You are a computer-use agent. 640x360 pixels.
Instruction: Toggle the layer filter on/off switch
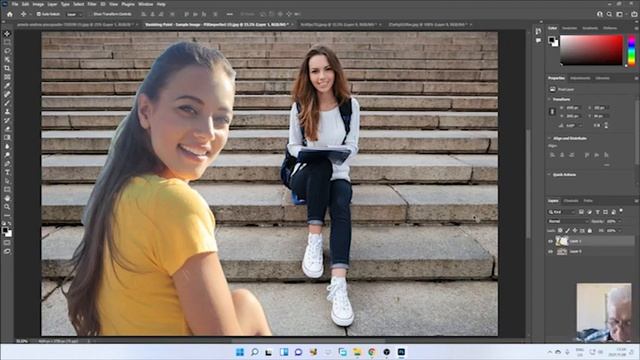[x=621, y=211]
